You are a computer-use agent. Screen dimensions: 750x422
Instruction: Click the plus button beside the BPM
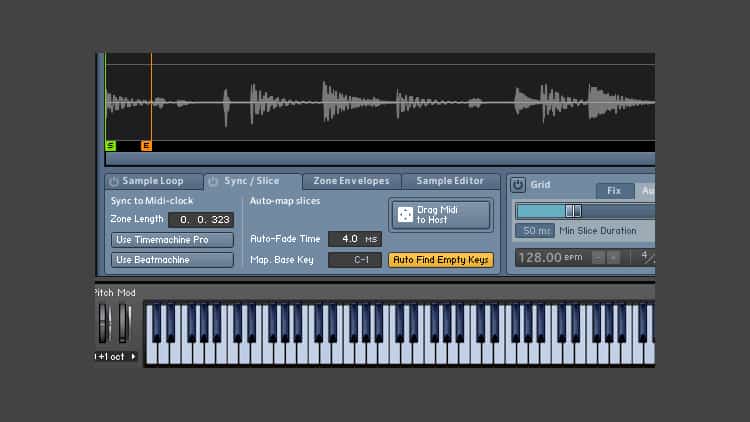[613, 258]
